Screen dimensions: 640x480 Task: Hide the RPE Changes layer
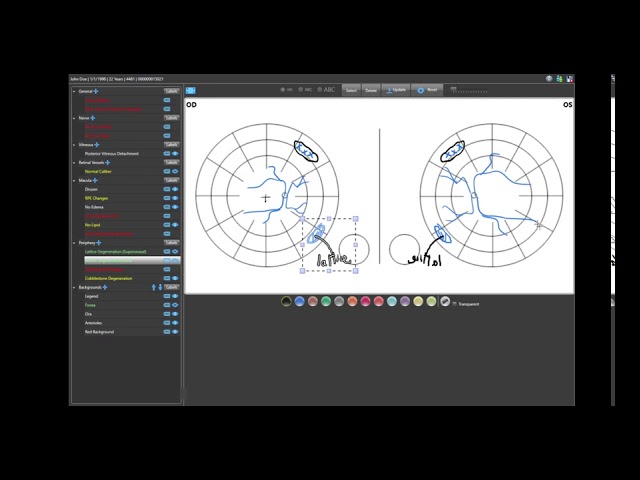point(175,198)
